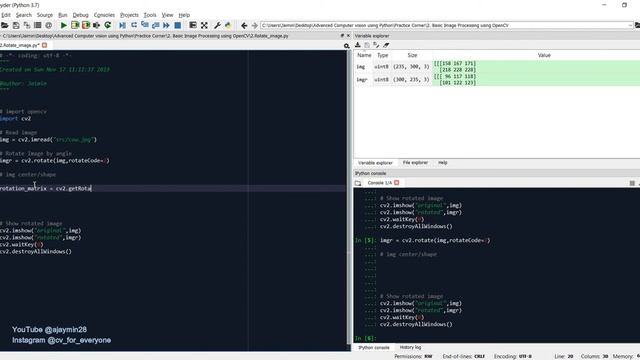Start debugging with the Debug file icon

(122, 25)
